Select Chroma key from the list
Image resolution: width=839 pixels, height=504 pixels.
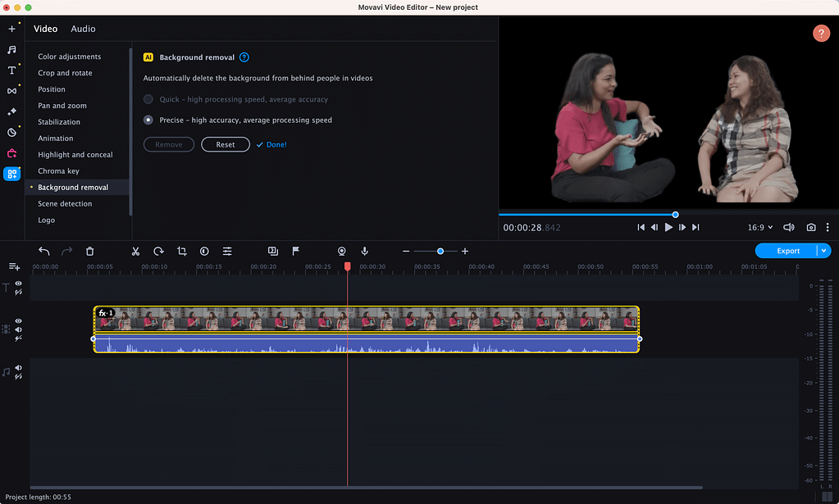click(x=58, y=171)
